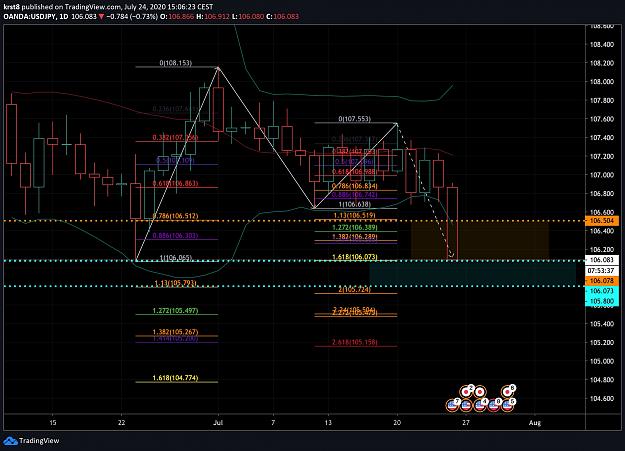The height and width of the screenshot is (451, 625).
Task: Click the 2.618(105.158) Fibonacci extension label
Action: (x=354, y=342)
